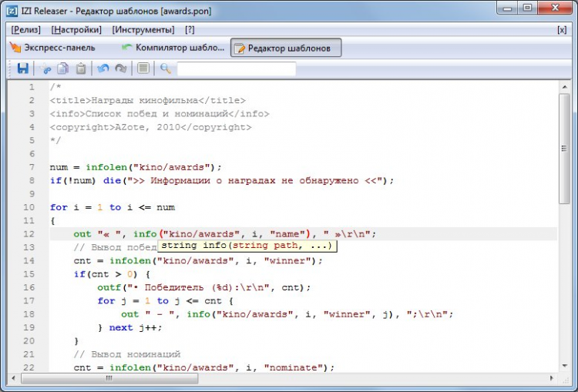Click the vertical scrollbar thumb
The image size is (578, 392).
tap(564, 149)
